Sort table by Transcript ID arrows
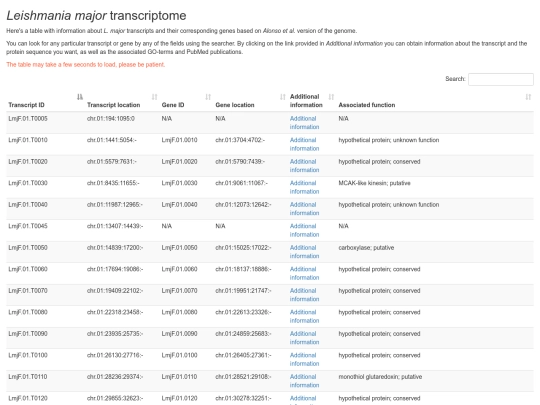 click(80, 97)
